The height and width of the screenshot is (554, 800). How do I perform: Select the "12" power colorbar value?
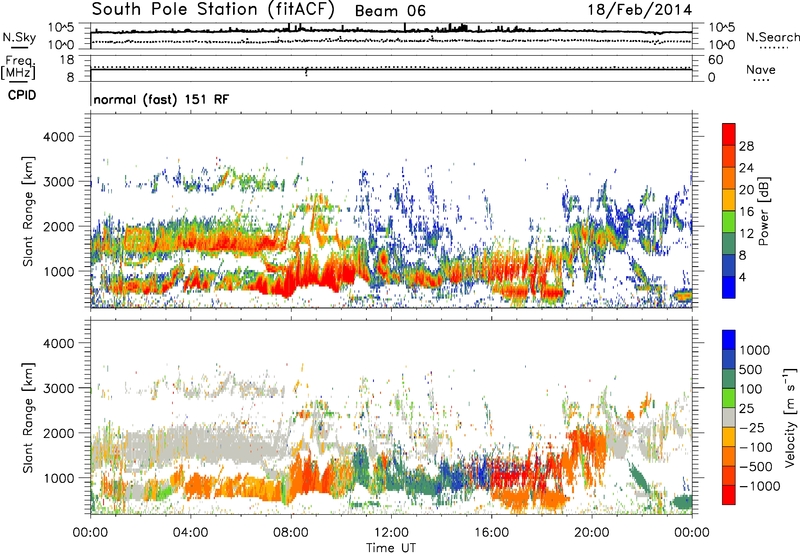pos(746,234)
